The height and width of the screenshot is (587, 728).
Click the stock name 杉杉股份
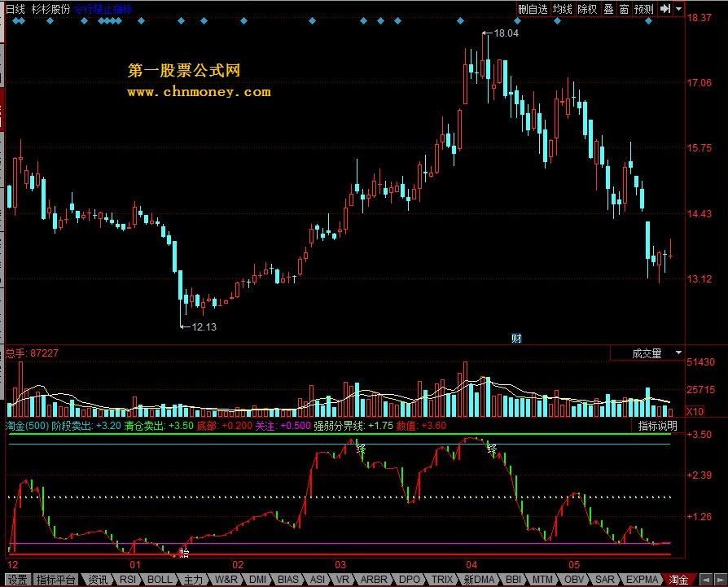tap(50, 9)
